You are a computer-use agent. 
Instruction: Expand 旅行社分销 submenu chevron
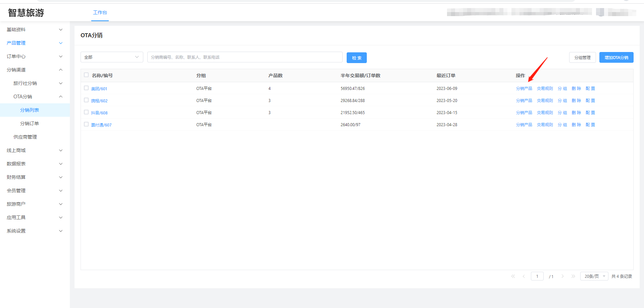[x=61, y=83]
